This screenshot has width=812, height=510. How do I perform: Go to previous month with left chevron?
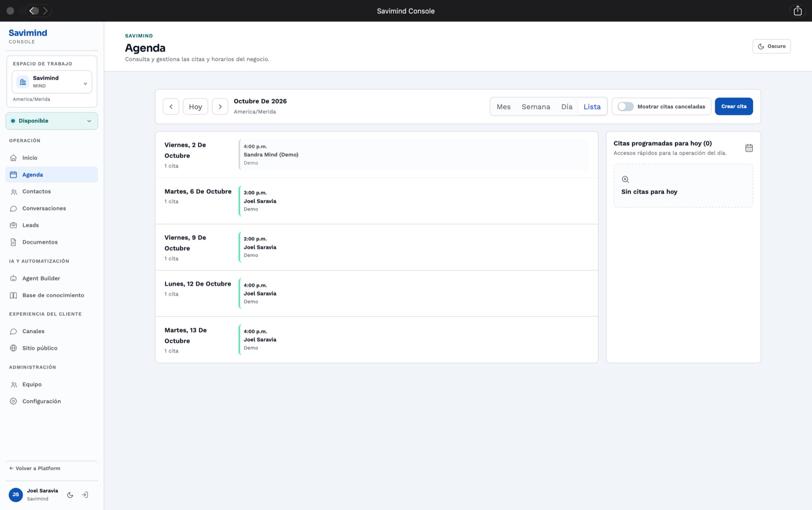click(171, 107)
